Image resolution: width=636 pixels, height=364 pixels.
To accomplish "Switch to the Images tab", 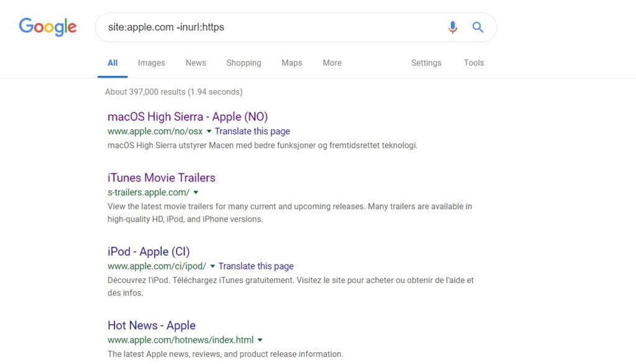I will (x=151, y=63).
